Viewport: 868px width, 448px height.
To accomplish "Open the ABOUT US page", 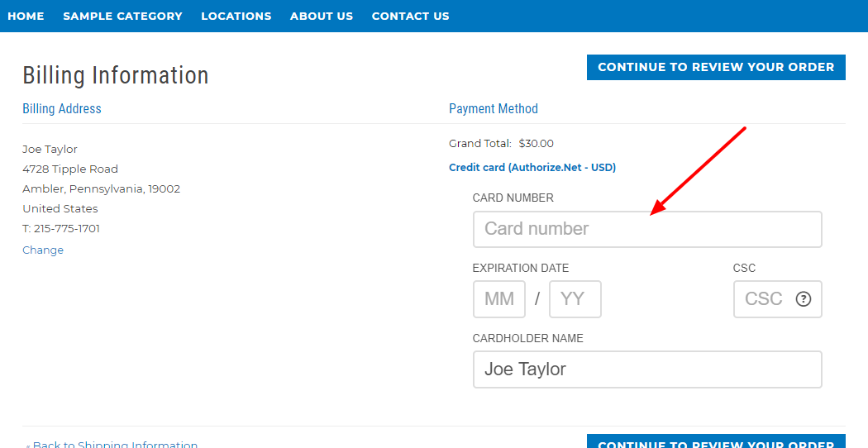I will pyautogui.click(x=322, y=16).
